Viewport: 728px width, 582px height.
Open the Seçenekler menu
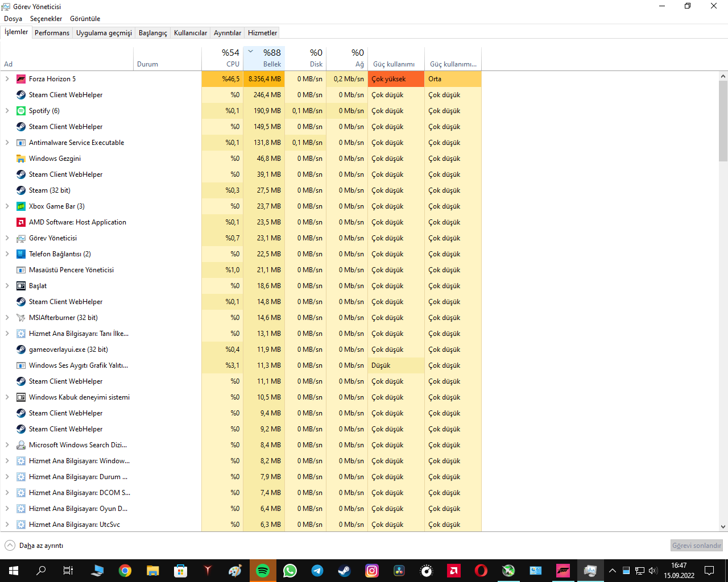tap(46, 19)
